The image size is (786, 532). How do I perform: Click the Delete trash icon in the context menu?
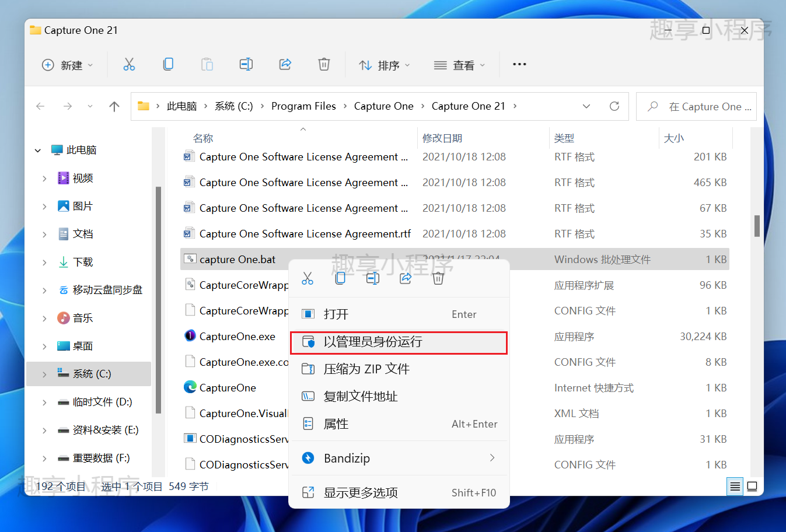pos(438,278)
